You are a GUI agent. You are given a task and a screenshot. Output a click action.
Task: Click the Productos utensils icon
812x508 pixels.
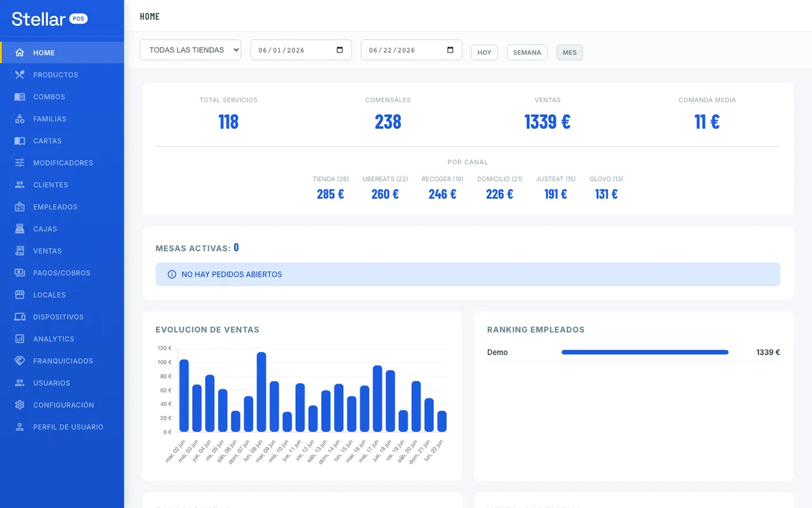coord(20,75)
